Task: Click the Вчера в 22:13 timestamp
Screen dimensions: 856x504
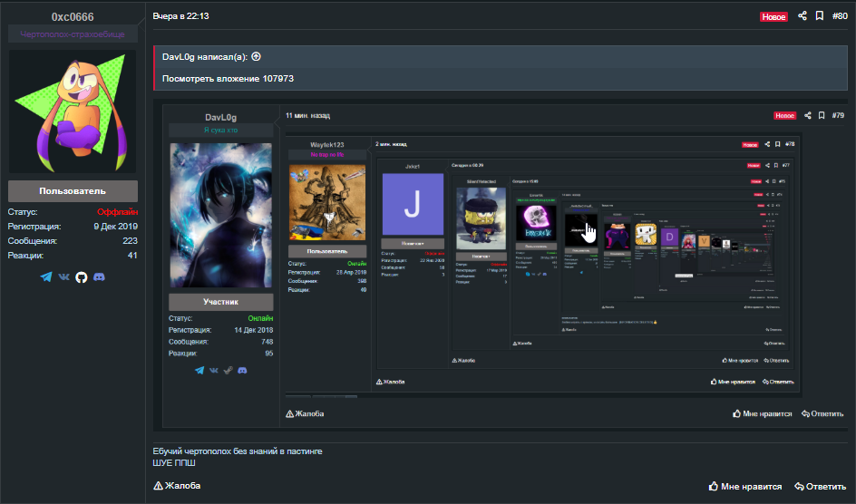Action: pyautogui.click(x=181, y=16)
